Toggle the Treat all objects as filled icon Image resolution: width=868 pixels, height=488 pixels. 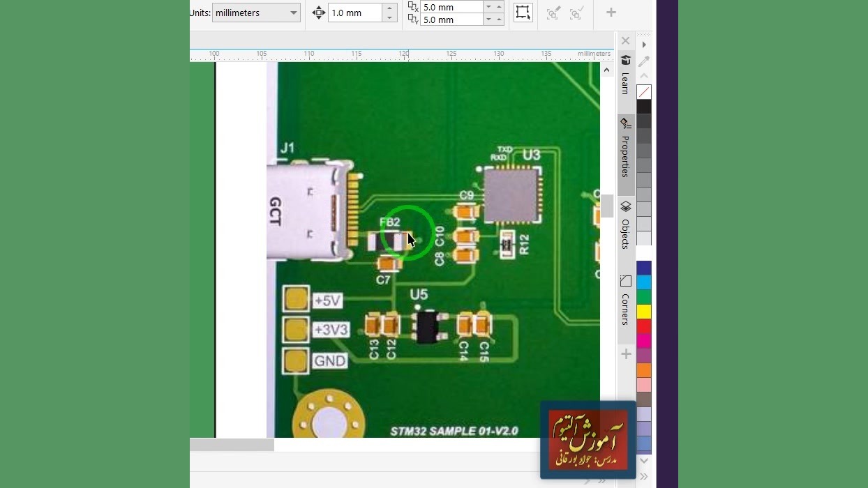click(523, 13)
